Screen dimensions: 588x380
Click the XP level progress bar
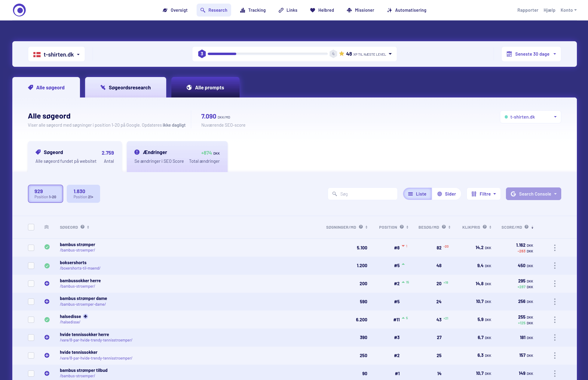267,54
